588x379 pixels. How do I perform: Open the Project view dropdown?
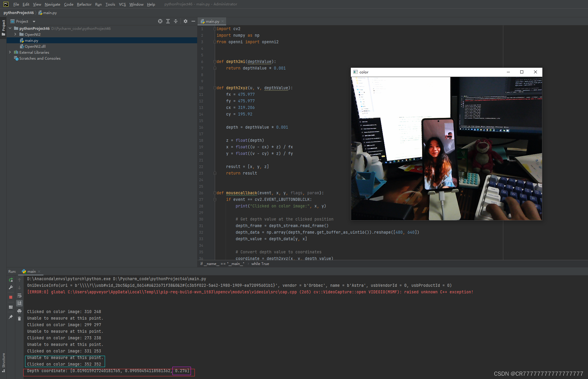click(34, 21)
